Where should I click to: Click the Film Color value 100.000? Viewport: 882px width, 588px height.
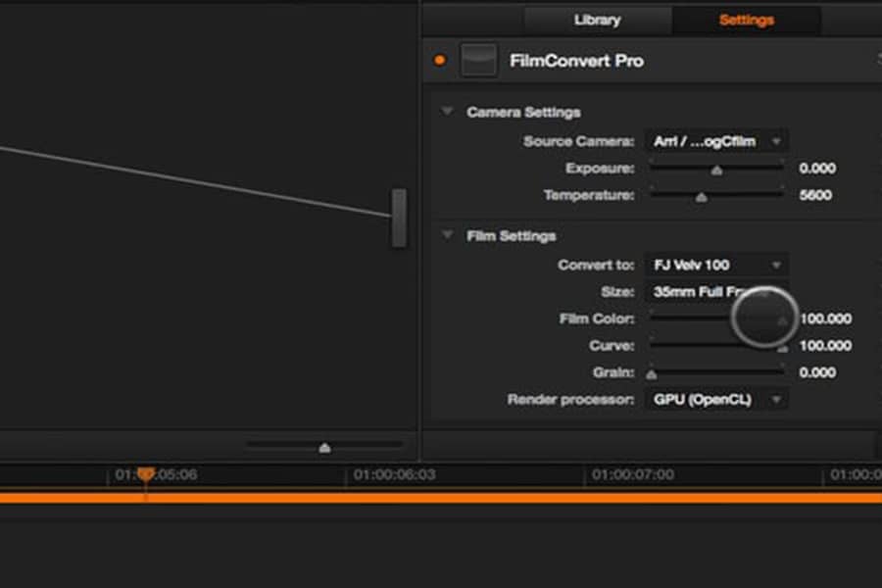(x=825, y=319)
